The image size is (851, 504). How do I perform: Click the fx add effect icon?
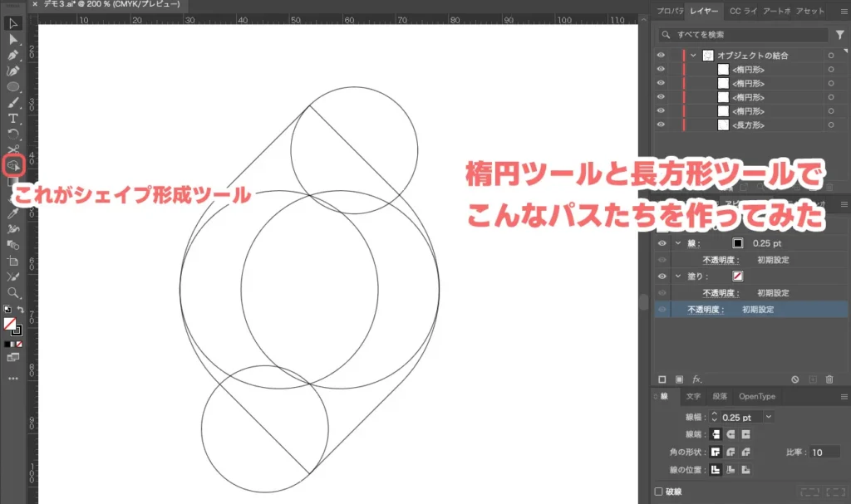(697, 379)
